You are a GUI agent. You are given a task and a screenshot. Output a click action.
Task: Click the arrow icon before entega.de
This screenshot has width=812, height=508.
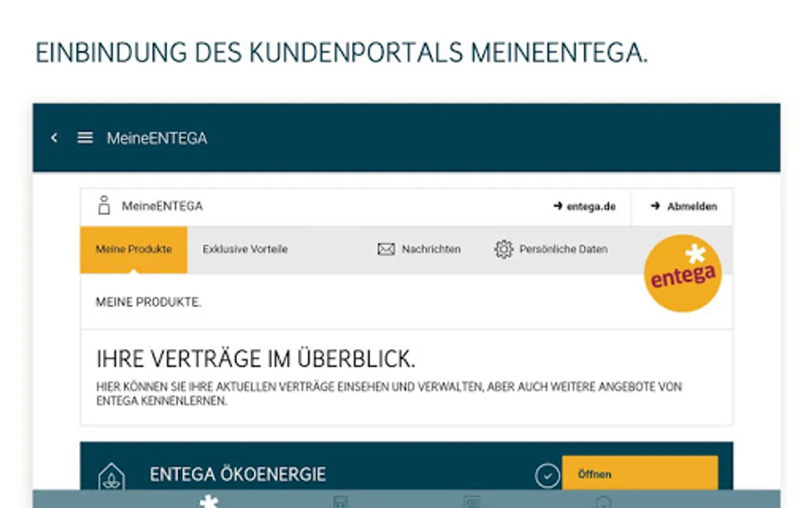point(558,206)
